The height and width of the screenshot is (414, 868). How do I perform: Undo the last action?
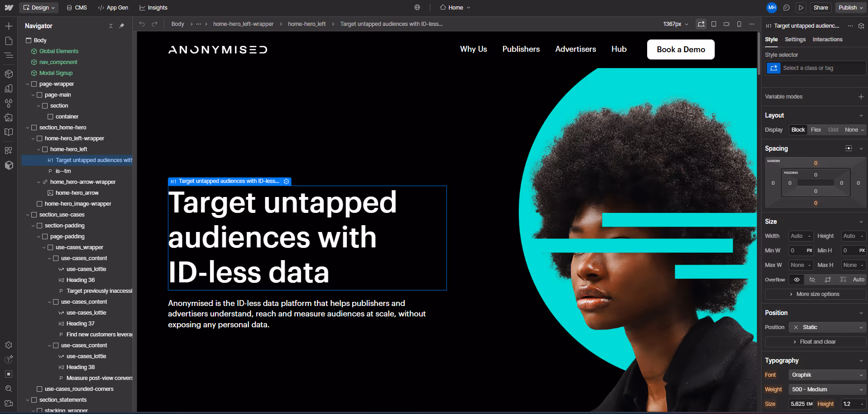point(142,24)
